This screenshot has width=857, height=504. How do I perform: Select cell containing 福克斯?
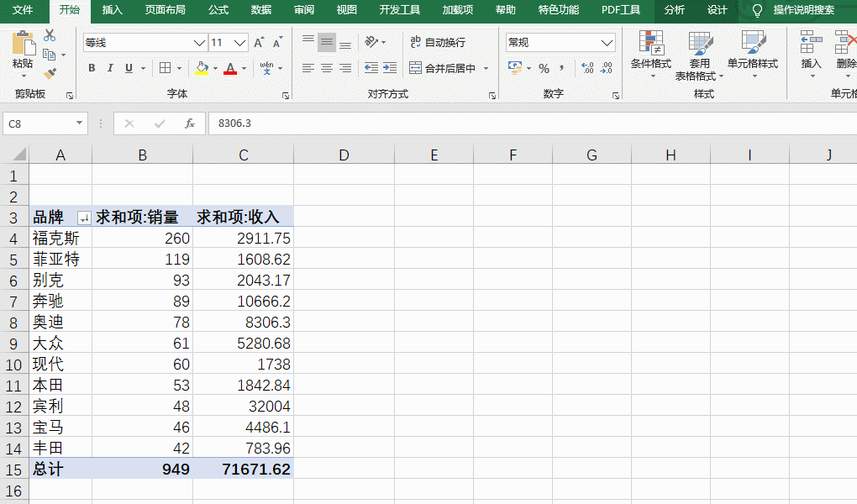point(60,239)
